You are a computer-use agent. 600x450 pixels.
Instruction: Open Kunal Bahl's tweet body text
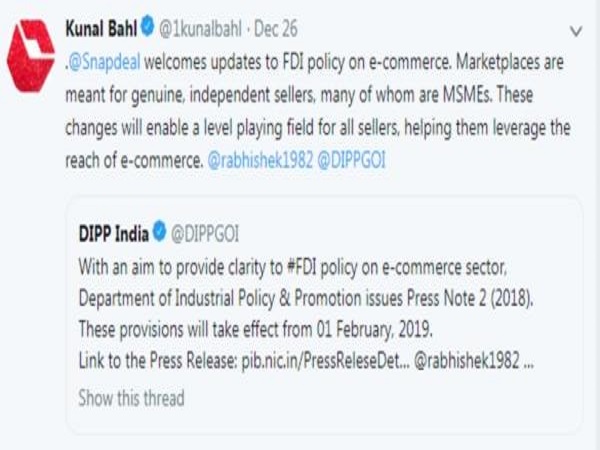pos(320,109)
